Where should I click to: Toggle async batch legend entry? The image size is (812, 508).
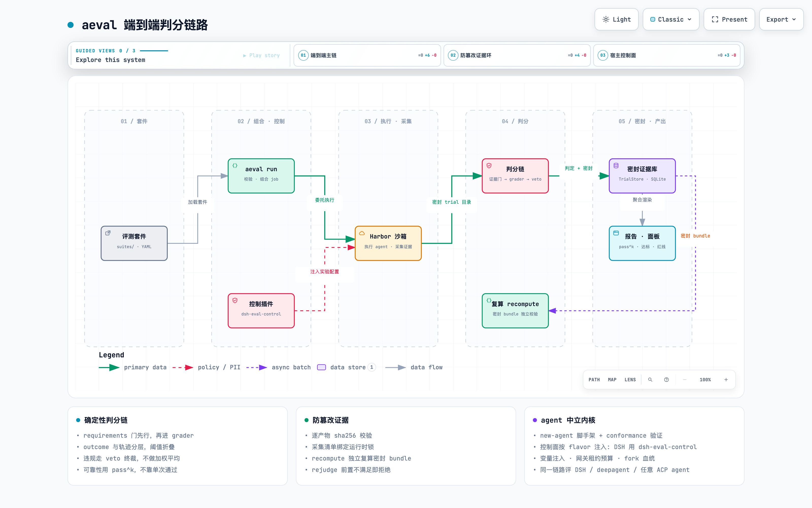tap(279, 368)
